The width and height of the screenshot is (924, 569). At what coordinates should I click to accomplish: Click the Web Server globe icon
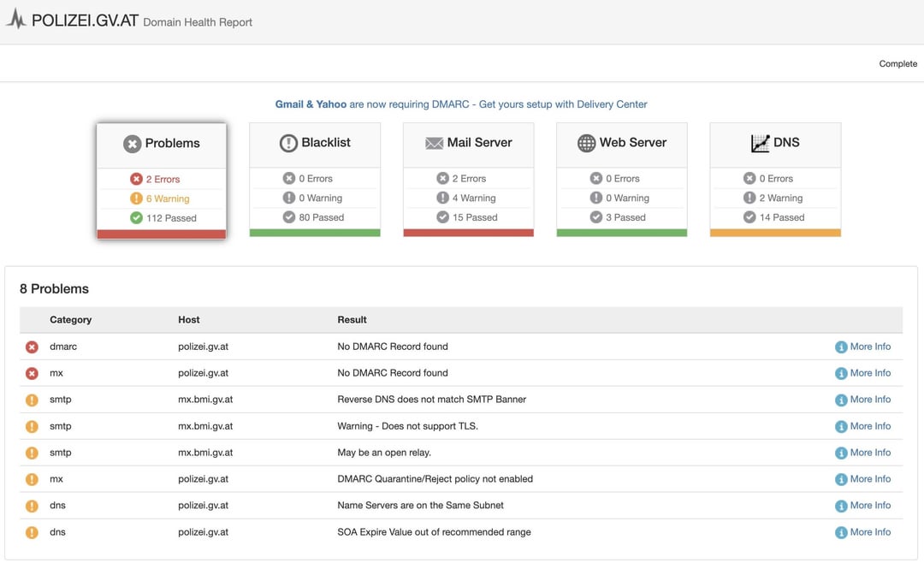coord(586,143)
